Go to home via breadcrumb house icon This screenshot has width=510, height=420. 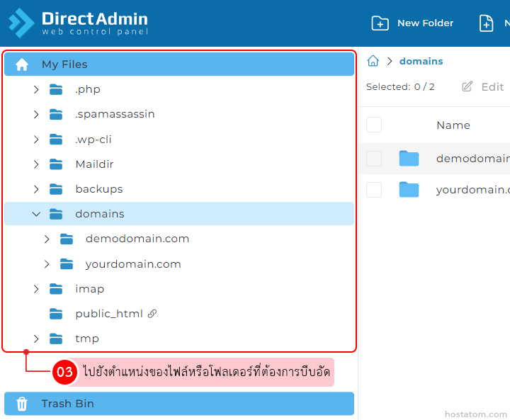click(x=373, y=61)
